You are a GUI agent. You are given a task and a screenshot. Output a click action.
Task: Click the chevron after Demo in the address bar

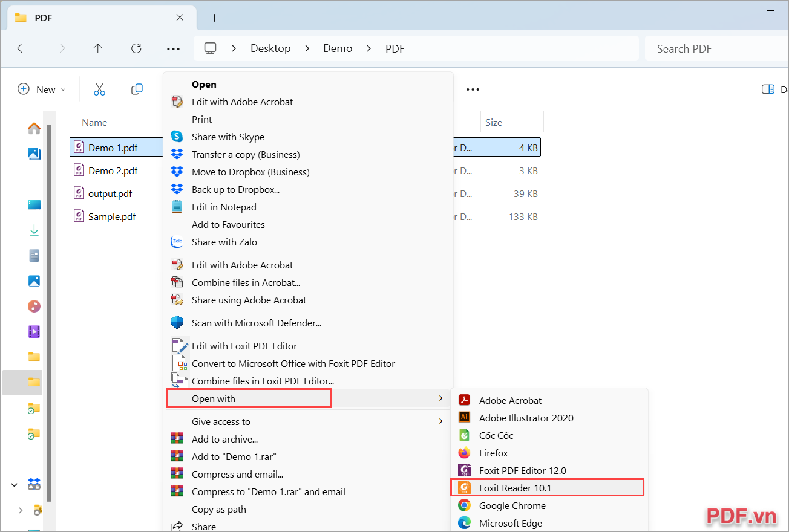(x=369, y=48)
